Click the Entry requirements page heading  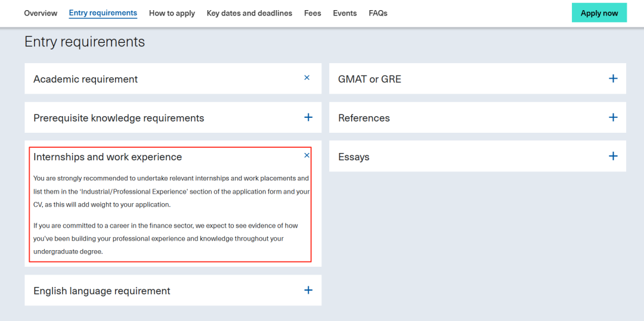click(85, 42)
